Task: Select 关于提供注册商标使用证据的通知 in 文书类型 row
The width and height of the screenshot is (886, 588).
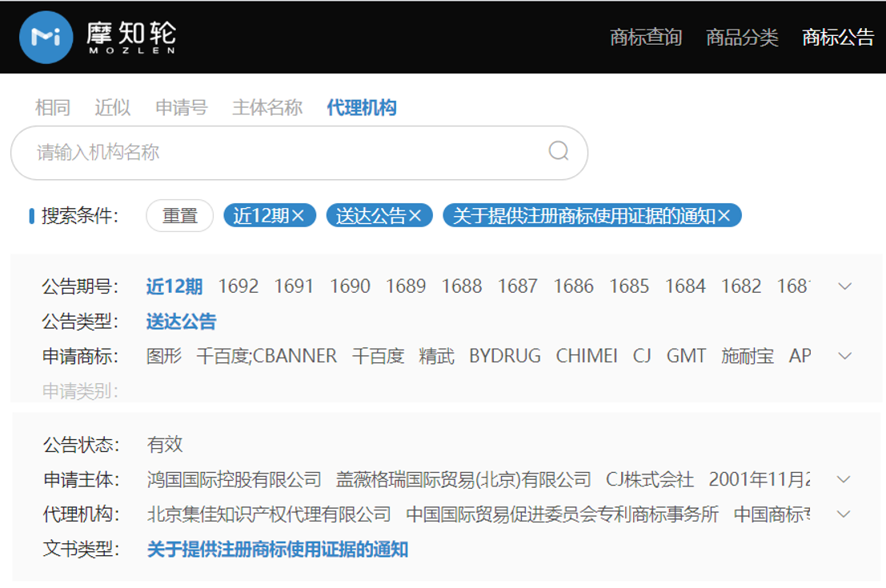Action: [278, 549]
